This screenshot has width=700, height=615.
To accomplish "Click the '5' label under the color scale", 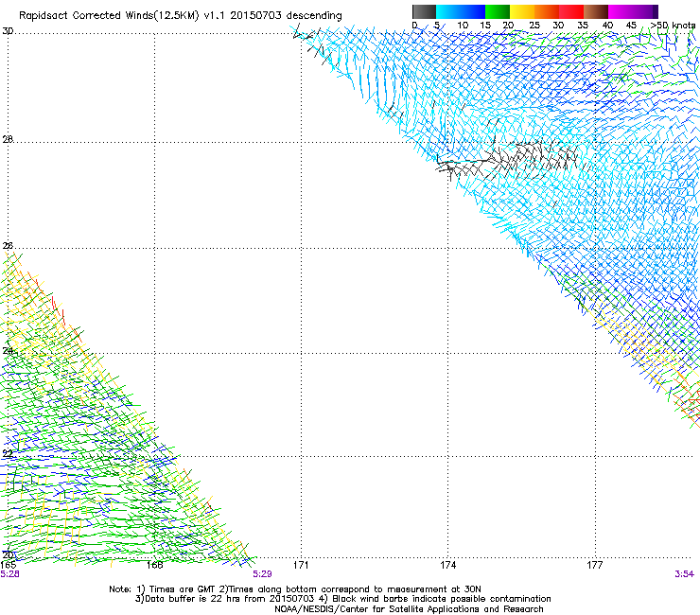I will click(437, 26).
